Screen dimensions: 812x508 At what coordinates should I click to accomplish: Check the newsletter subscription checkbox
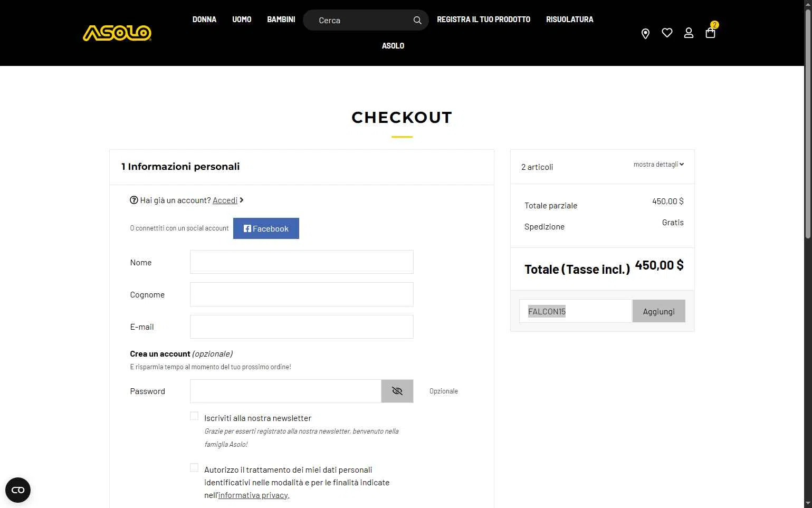point(194,416)
